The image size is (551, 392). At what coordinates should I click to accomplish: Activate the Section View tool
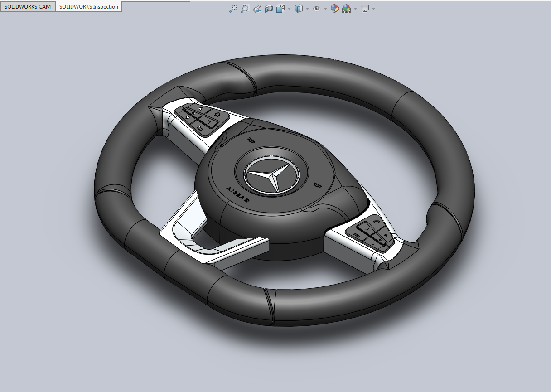click(x=269, y=8)
